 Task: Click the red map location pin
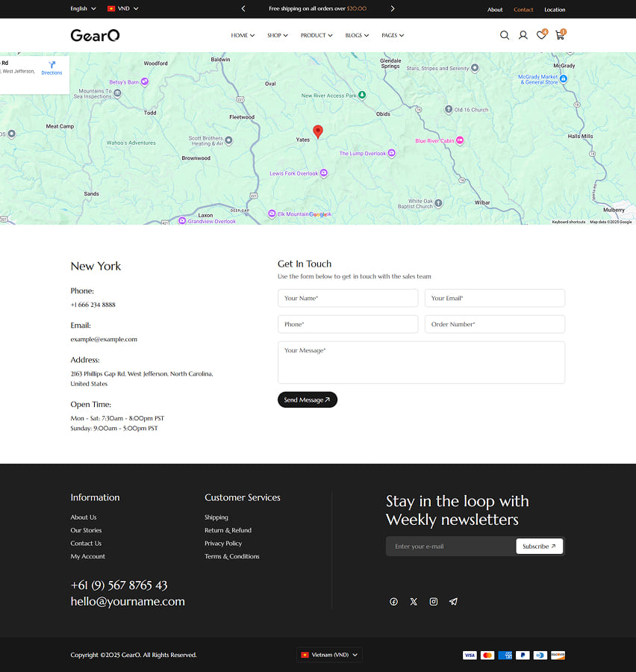coord(318,131)
